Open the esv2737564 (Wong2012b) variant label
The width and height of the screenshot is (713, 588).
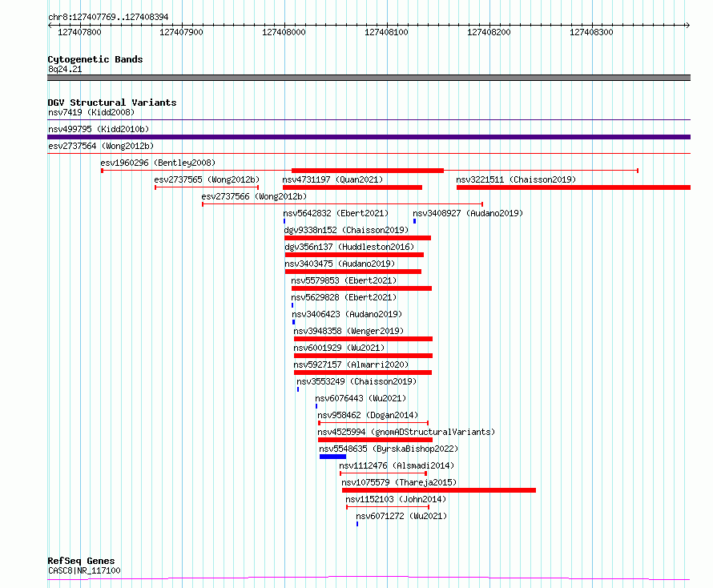click(101, 146)
